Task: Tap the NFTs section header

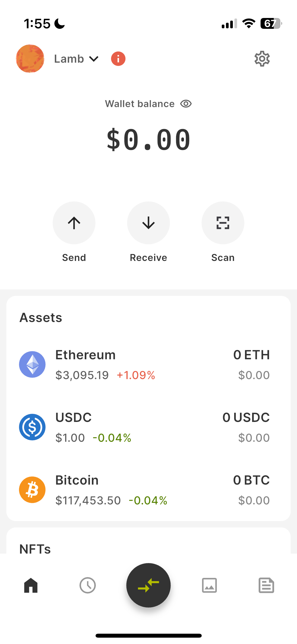Action: tap(35, 549)
